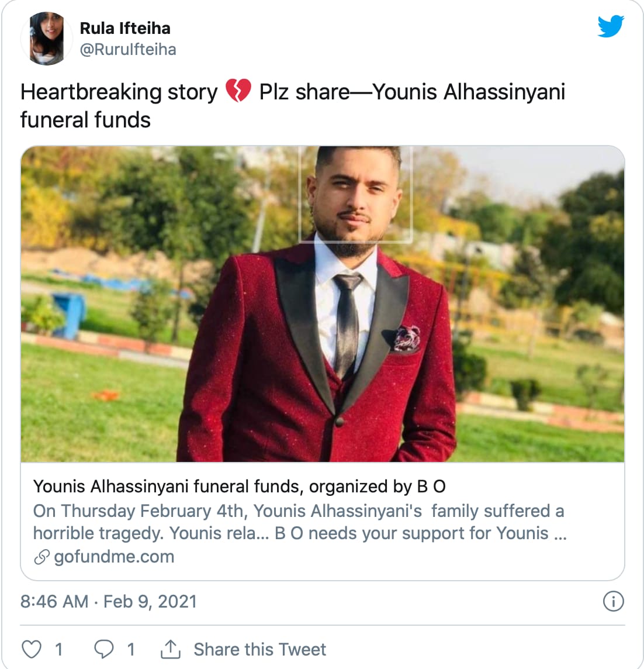Open the gofundme.com domain link
Image resolution: width=644 pixels, height=669 pixels.
[114, 557]
